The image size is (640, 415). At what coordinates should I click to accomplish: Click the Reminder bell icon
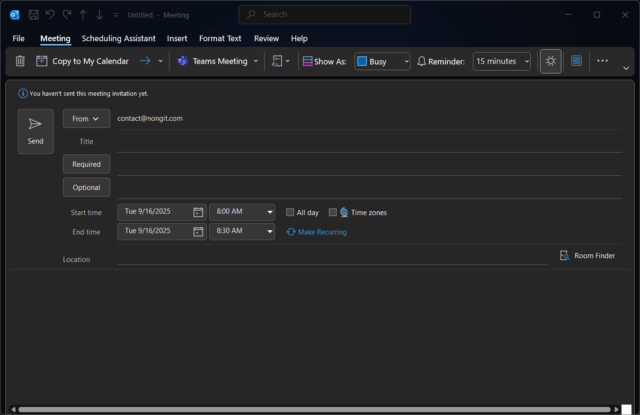tap(422, 61)
